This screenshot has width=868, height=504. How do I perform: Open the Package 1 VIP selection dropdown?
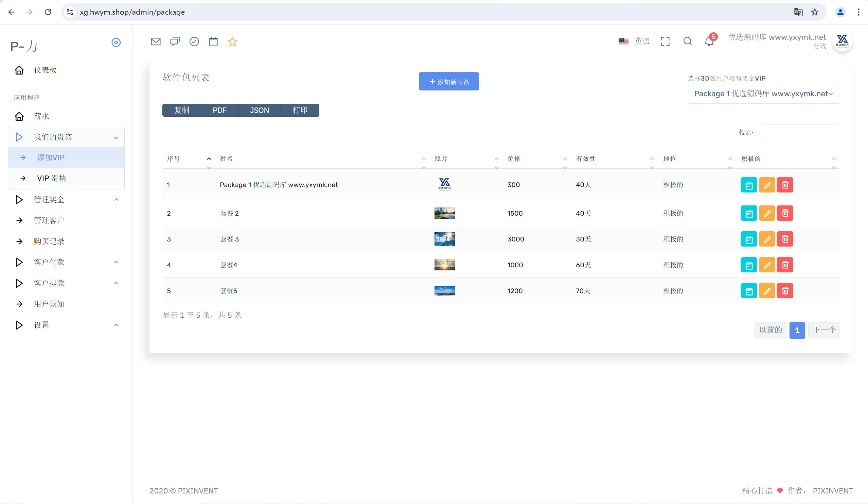click(x=764, y=94)
